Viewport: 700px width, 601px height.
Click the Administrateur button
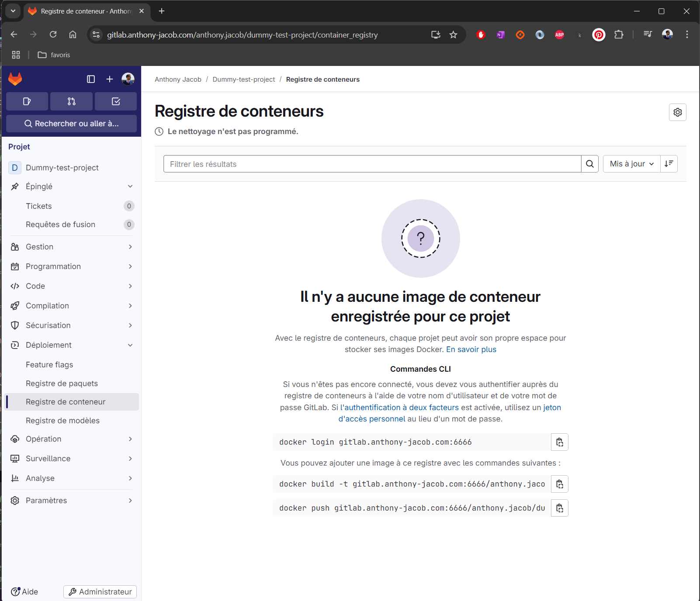(x=100, y=592)
